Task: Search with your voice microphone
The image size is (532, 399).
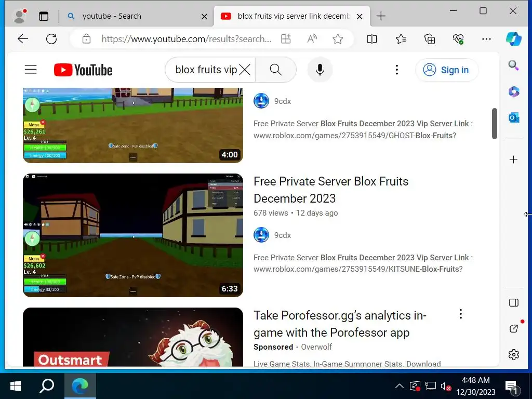Action: tap(320, 70)
